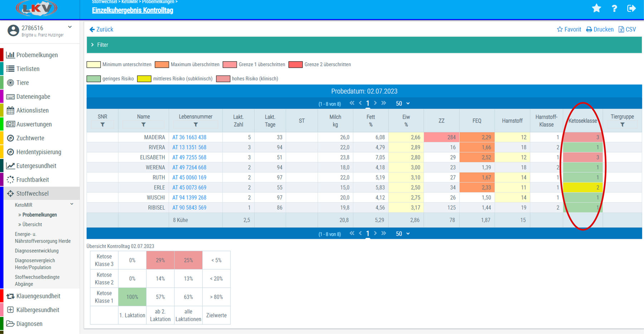Open the top page size dropdown showing 50
The width and height of the screenshot is (644, 334).
[402, 103]
